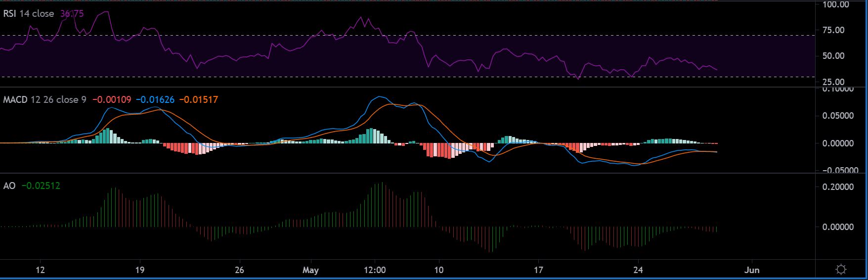Click signal line value -0.01517
This screenshot has height=280, width=868.
198,100
